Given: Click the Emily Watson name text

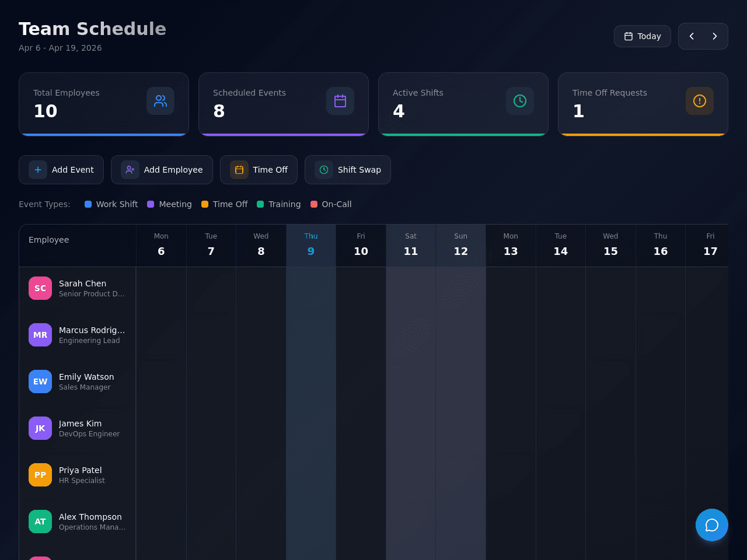Looking at the screenshot, I should tap(86, 377).
